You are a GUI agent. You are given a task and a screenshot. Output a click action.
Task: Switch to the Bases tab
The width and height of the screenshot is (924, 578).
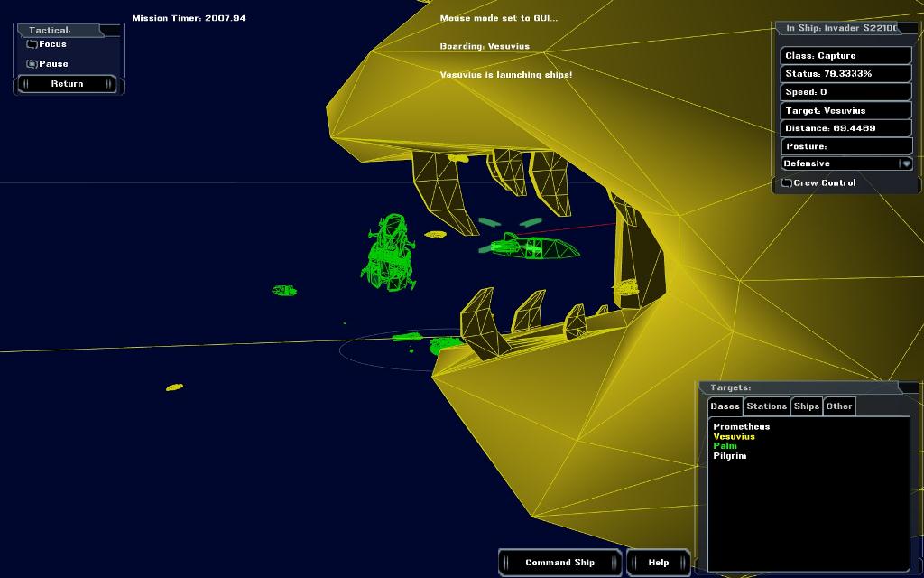pos(725,406)
